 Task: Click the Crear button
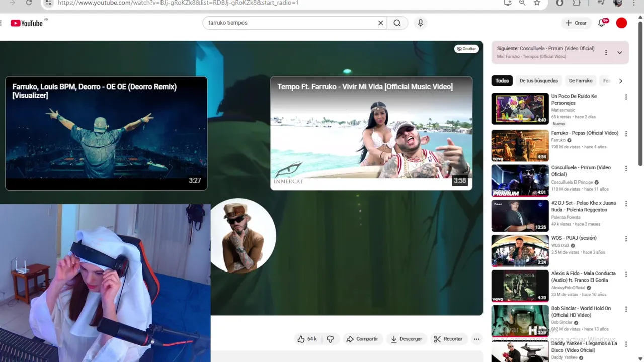[x=576, y=23]
